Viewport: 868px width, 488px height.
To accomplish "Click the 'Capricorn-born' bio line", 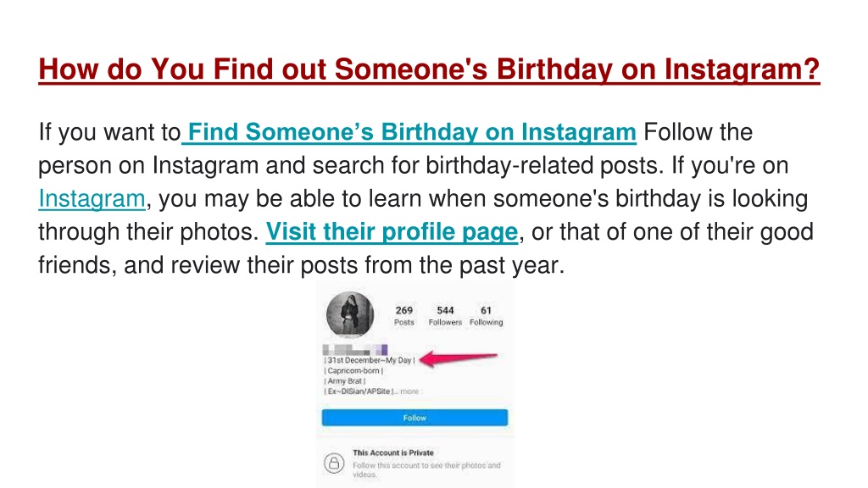I will pyautogui.click(x=353, y=371).
